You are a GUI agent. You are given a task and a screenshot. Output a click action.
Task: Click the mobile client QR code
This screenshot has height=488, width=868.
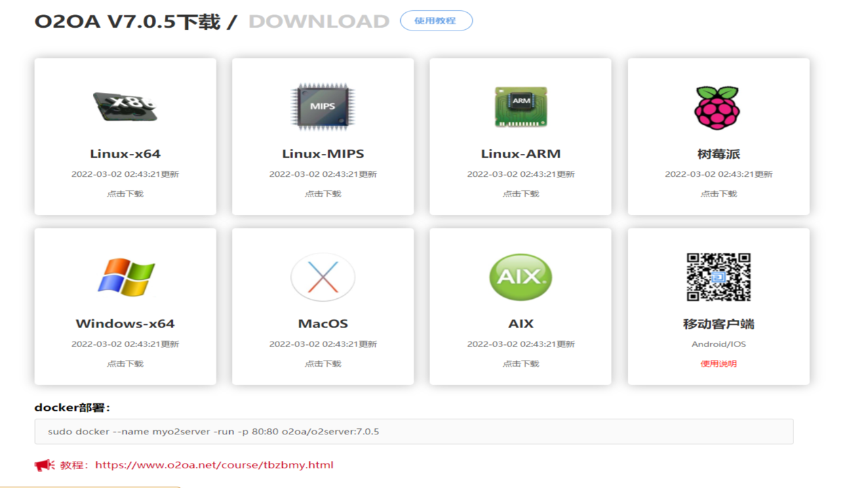click(x=719, y=277)
